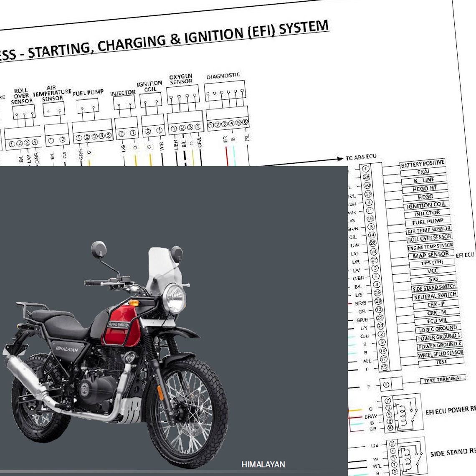Screen dimensions: 476x476
Task: Click the HIMALAYAN caption text
Action: [x=263, y=464]
